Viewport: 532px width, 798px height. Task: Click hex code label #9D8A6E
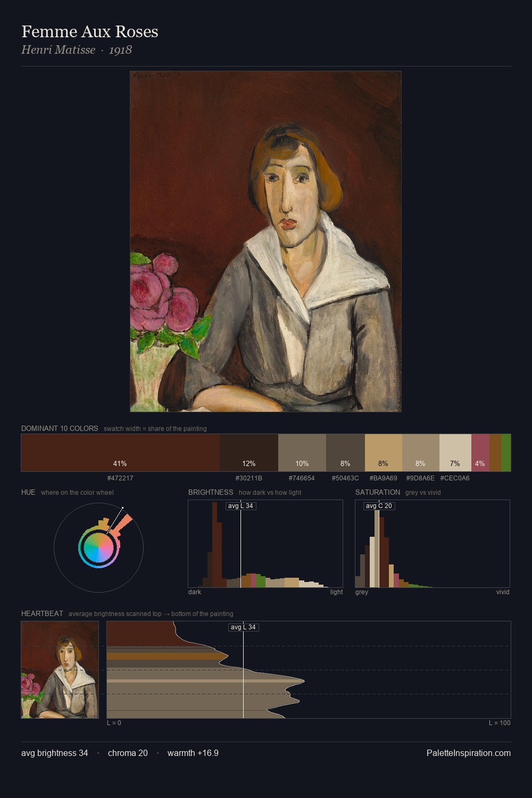(x=420, y=478)
